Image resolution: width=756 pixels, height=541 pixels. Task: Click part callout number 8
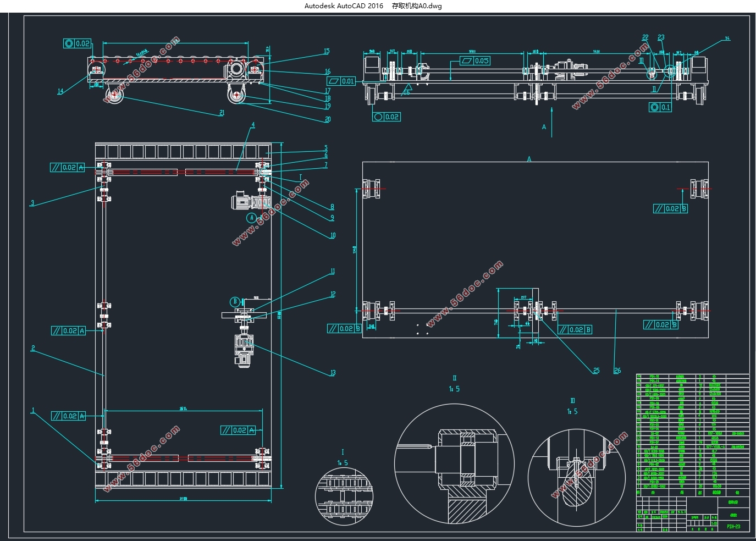(332, 207)
